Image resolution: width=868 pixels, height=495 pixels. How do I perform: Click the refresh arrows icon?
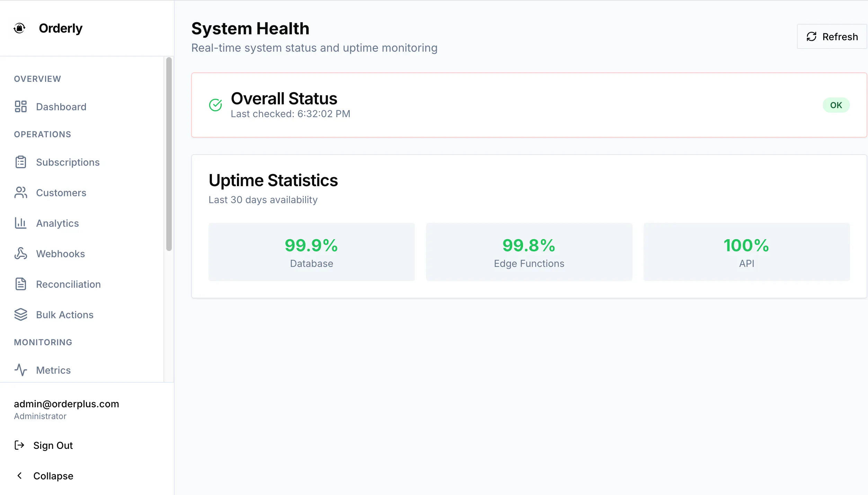point(812,37)
